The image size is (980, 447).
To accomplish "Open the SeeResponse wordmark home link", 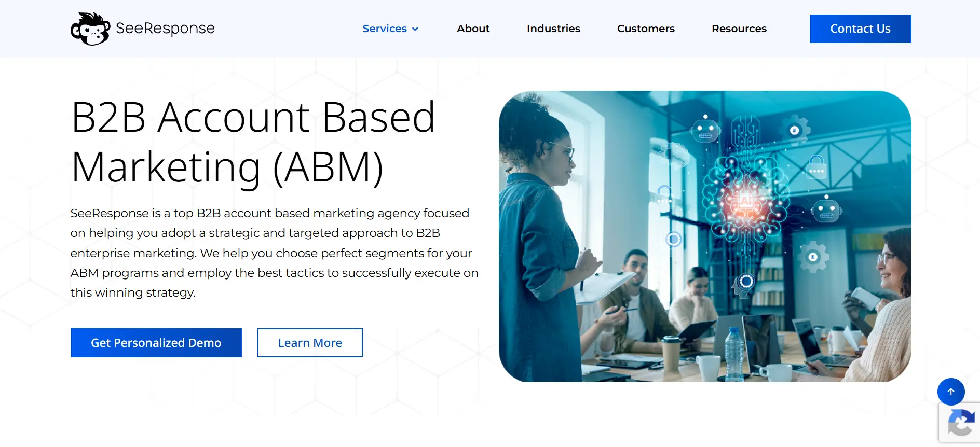I will coord(165,29).
